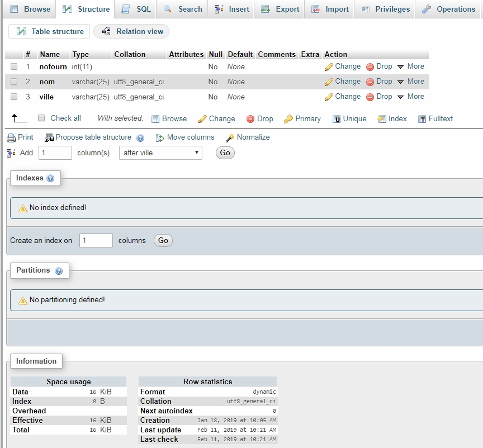
Task: Click the pencil Change icon for nofourn
Action: [x=329, y=66]
